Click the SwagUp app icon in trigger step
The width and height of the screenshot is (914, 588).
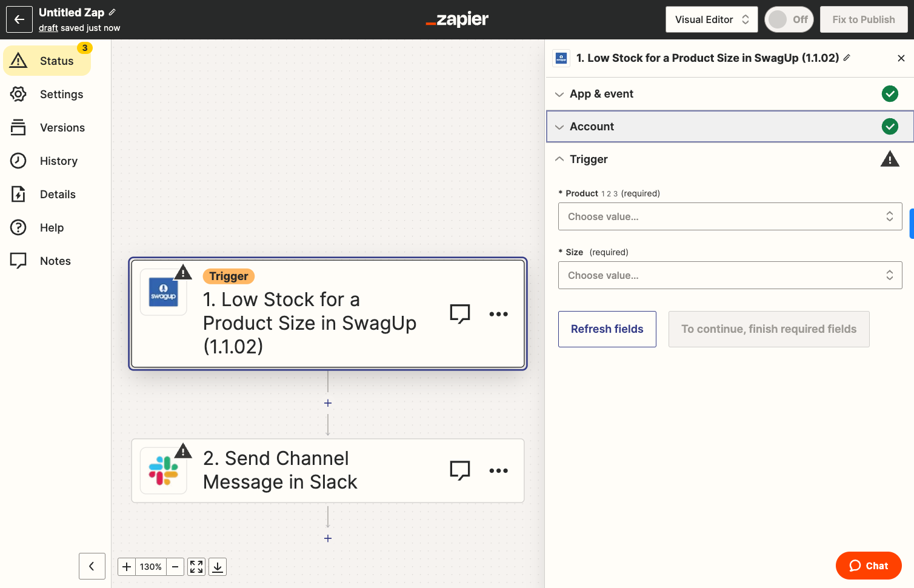pyautogui.click(x=164, y=292)
